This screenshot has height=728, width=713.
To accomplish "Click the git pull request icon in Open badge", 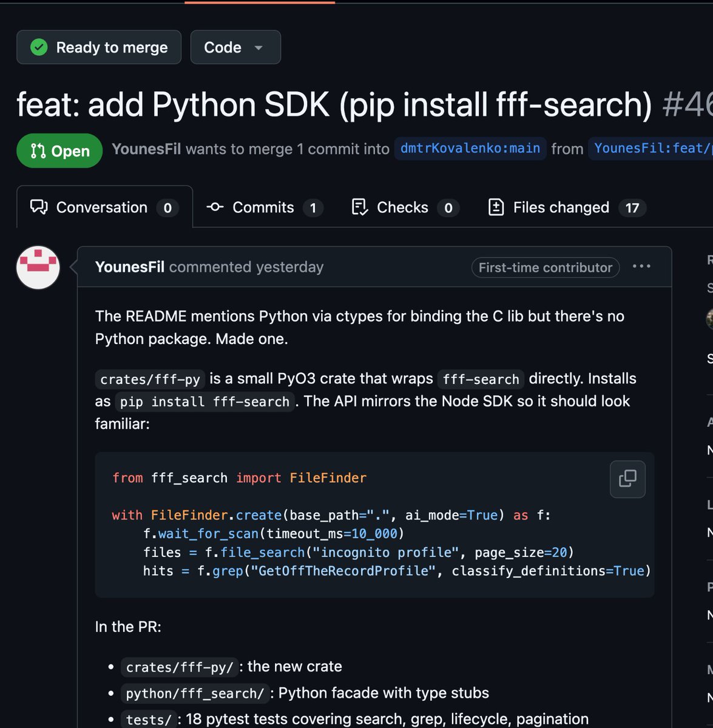I will coord(38,151).
